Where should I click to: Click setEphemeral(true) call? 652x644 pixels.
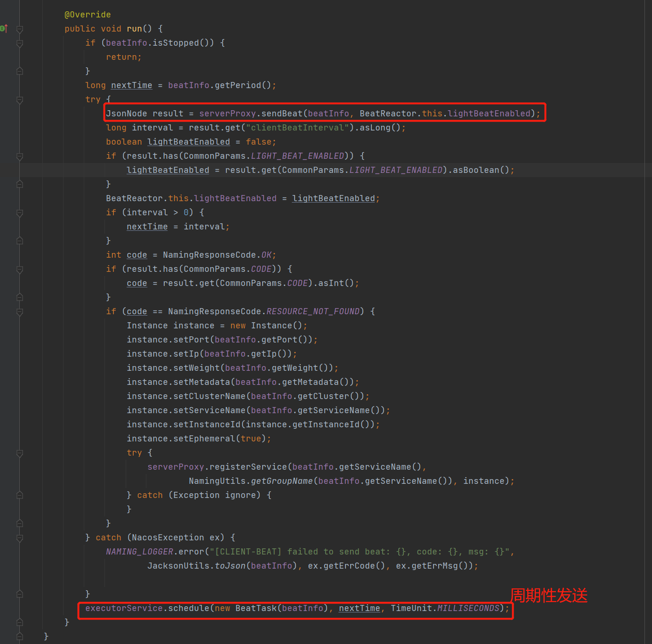(x=220, y=439)
